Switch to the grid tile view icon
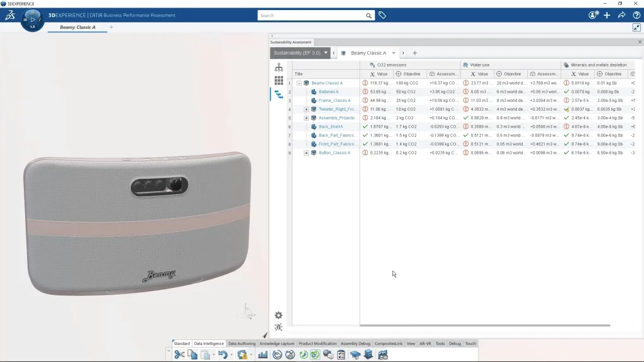This screenshot has height=362, width=644. pyautogui.click(x=279, y=80)
